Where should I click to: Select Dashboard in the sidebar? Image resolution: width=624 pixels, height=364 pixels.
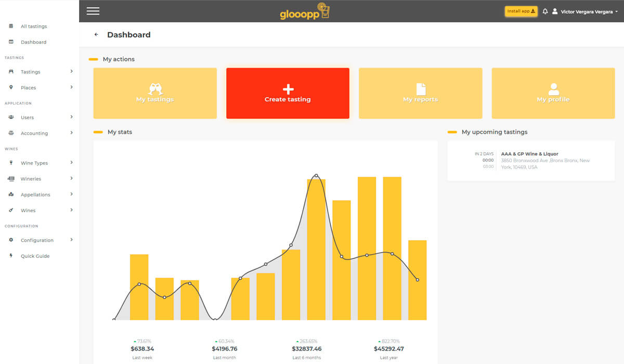[x=33, y=42]
